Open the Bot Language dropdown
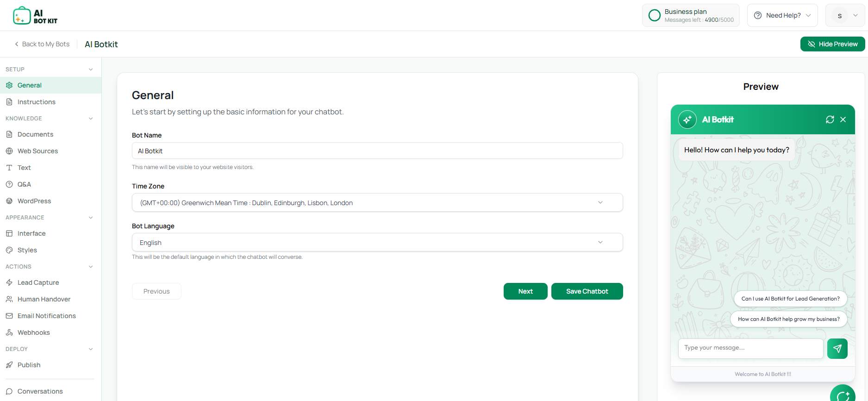Screen dimensions: 868x401 [377, 243]
